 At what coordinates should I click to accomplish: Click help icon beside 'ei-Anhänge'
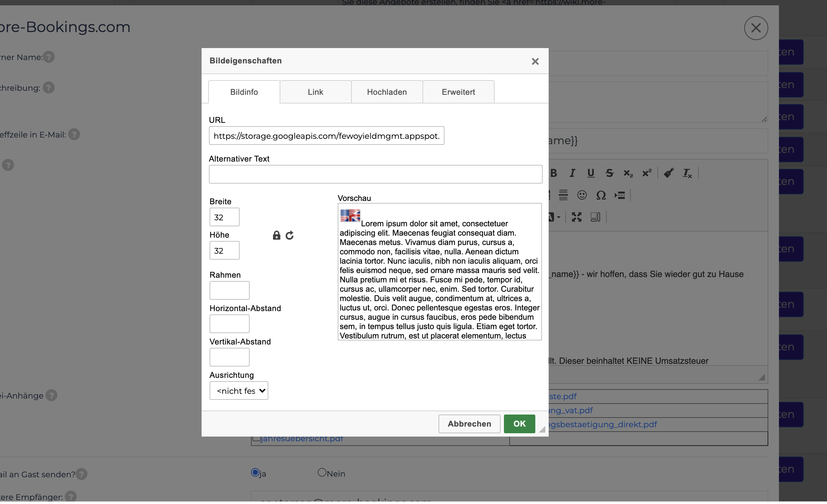(x=51, y=395)
